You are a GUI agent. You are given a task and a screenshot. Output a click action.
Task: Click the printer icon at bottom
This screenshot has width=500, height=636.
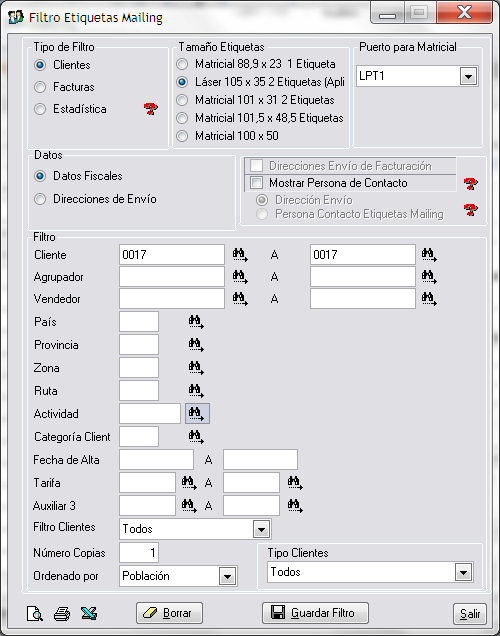click(62, 613)
